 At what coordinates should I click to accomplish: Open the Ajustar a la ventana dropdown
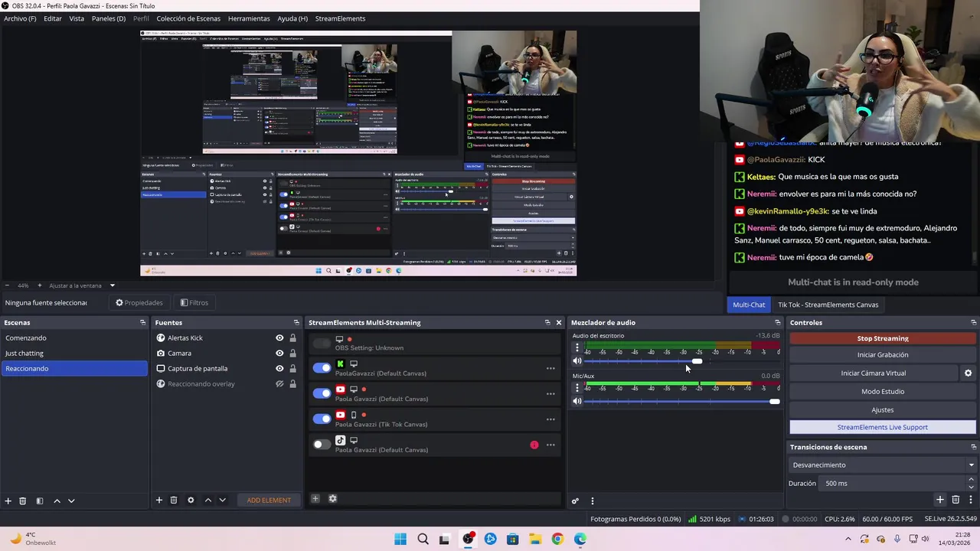(x=112, y=285)
